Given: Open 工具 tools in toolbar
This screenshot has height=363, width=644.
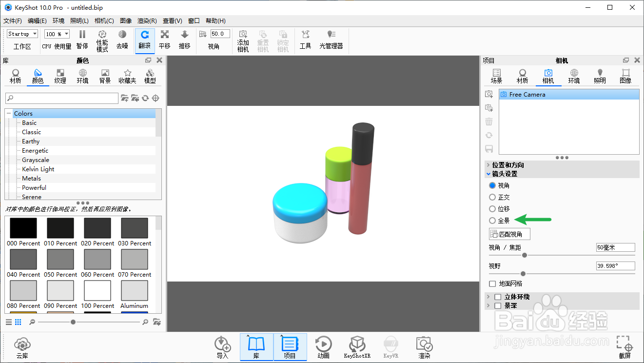Looking at the screenshot, I should point(305,39).
